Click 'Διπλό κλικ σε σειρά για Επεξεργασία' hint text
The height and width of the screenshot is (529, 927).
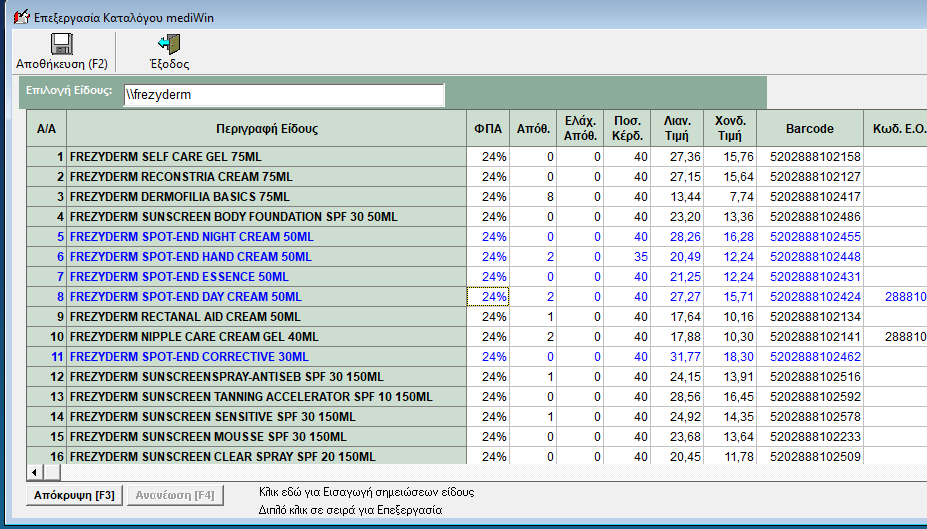click(351, 510)
